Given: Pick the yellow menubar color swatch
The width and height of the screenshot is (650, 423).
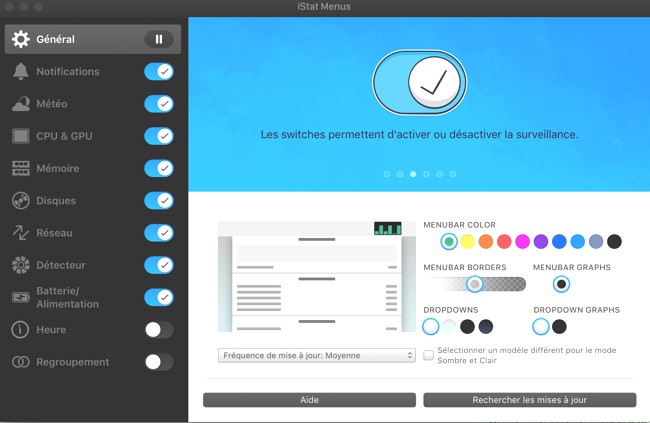Looking at the screenshot, I should click(467, 241).
